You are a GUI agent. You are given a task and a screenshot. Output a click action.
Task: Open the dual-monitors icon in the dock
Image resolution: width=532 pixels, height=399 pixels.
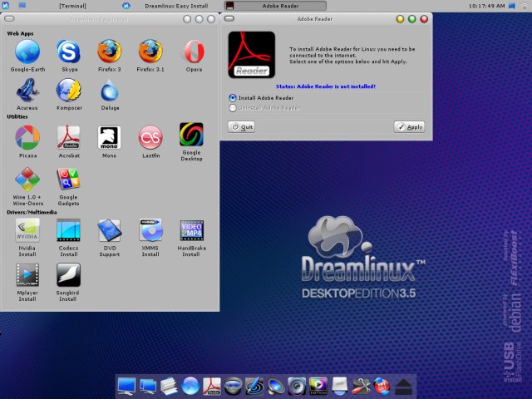(x=148, y=386)
